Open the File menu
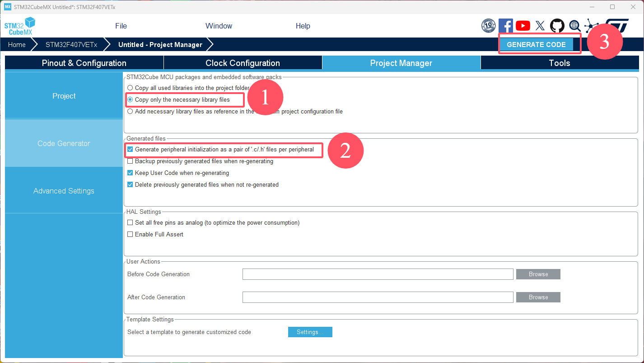The width and height of the screenshot is (644, 363). 121,26
